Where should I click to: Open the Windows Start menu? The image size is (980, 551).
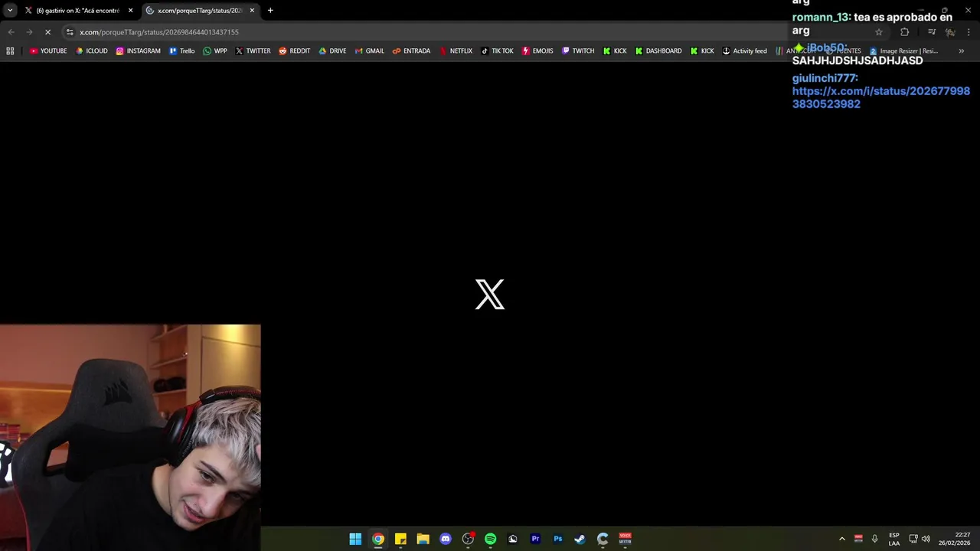(355, 539)
